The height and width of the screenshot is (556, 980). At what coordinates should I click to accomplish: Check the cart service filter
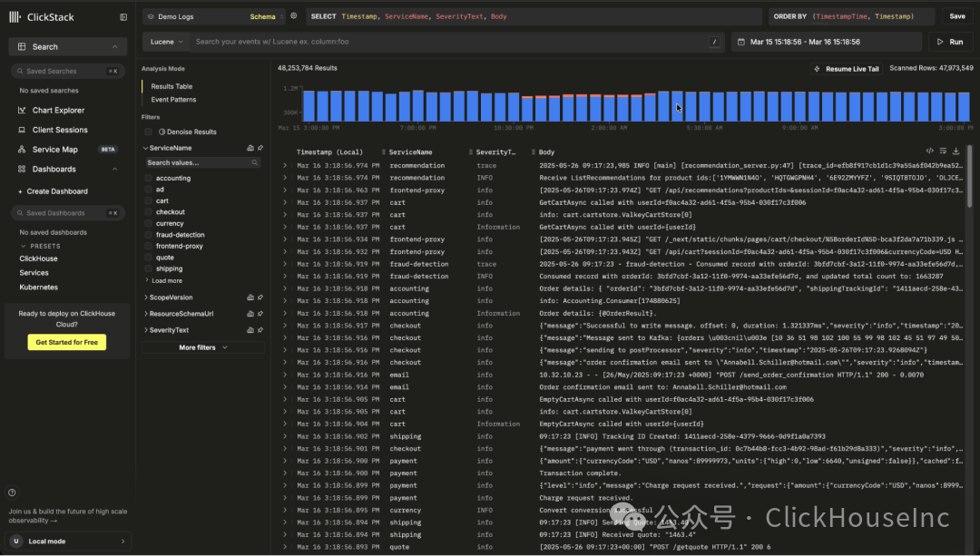pyautogui.click(x=148, y=200)
